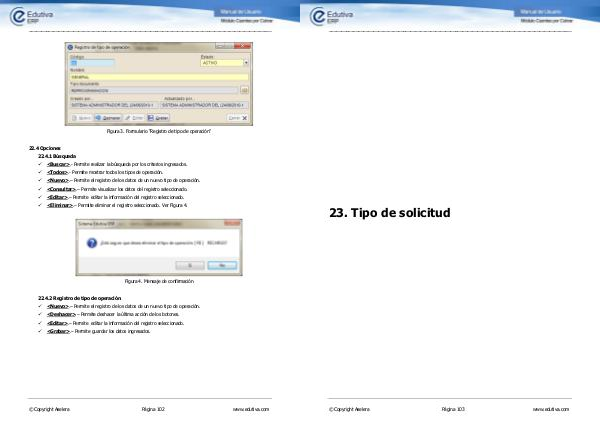
Task: Click the Nuevo button in the form
Action: click(x=83, y=117)
